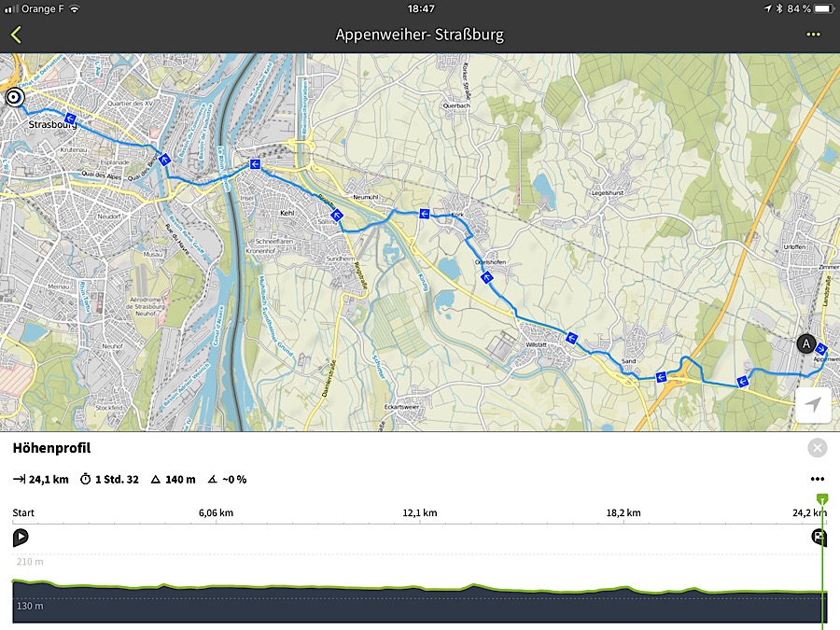Tap the finish flag icon on the elevation chart
The image size is (840, 630).
point(819,537)
